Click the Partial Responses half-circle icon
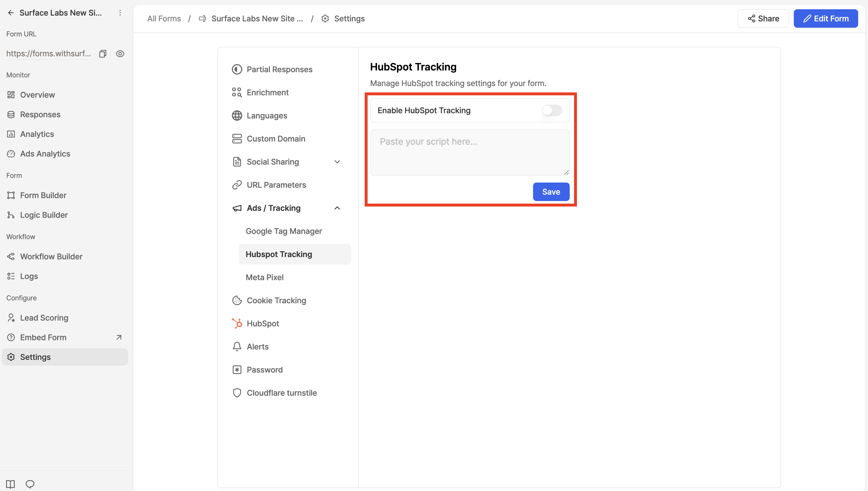The width and height of the screenshot is (868, 491). 237,70
